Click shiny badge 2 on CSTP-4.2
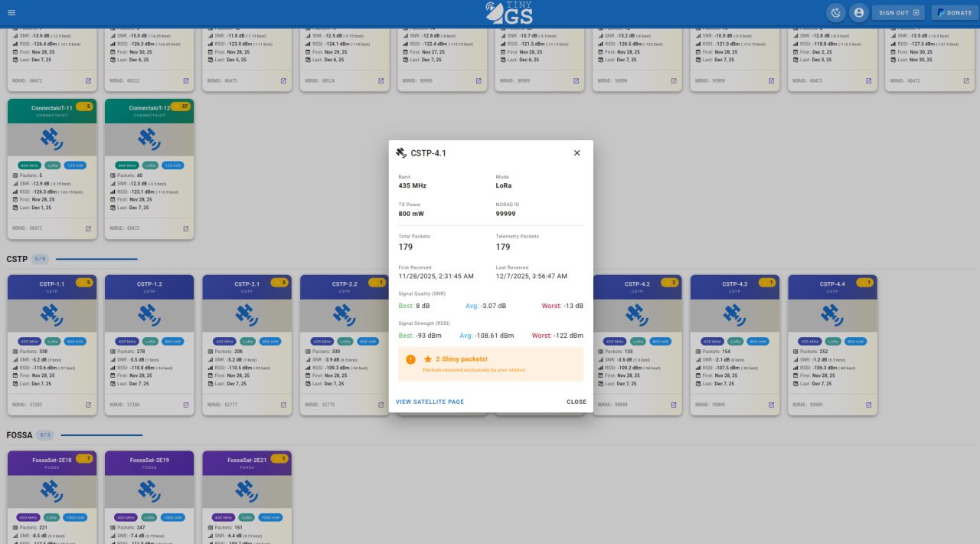 [x=670, y=283]
